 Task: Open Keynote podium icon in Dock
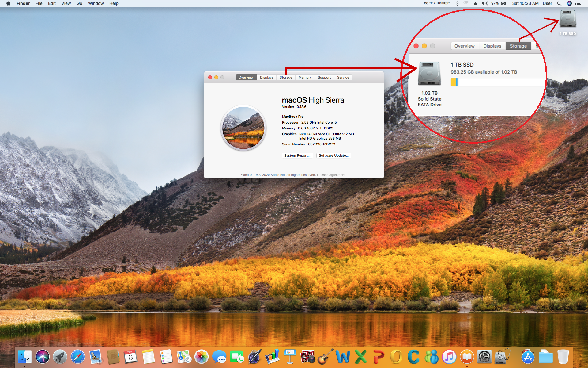click(290, 357)
